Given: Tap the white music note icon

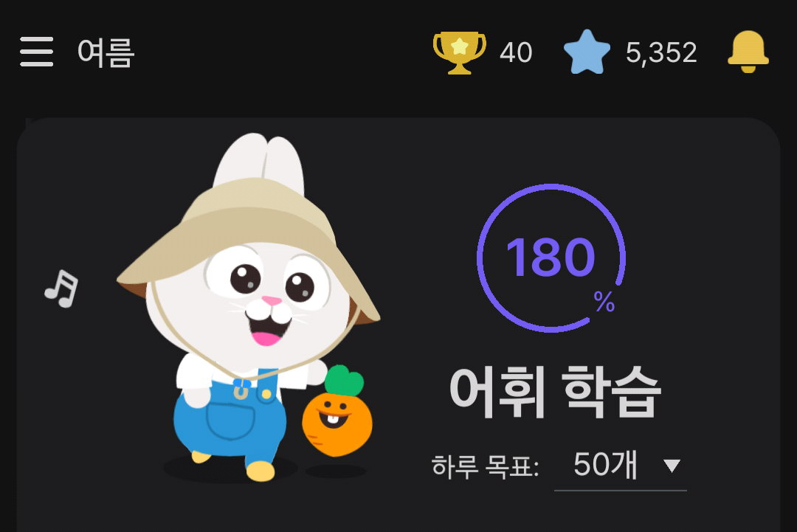Looking at the screenshot, I should [x=62, y=288].
